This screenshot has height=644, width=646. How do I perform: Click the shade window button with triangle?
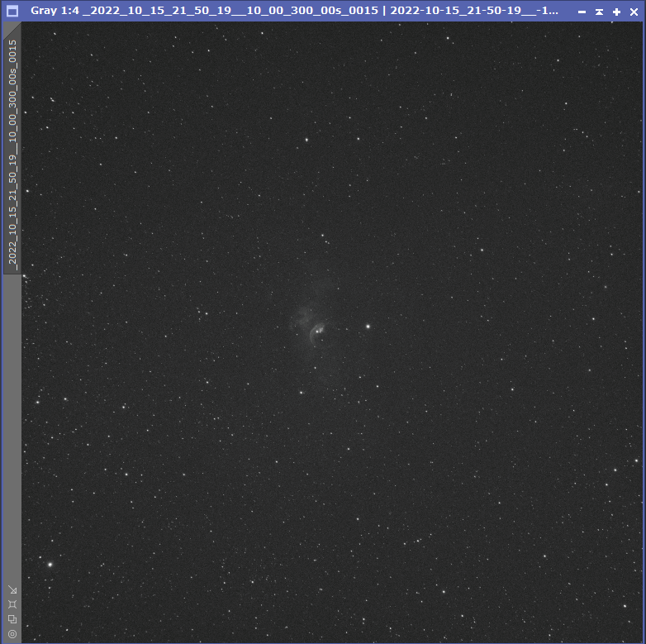[599, 12]
